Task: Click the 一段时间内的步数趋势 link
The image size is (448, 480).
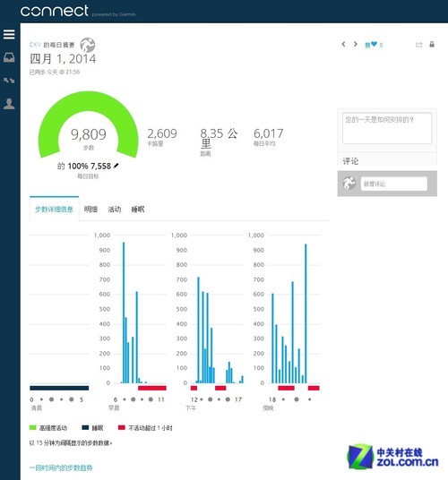Action: pyautogui.click(x=61, y=467)
